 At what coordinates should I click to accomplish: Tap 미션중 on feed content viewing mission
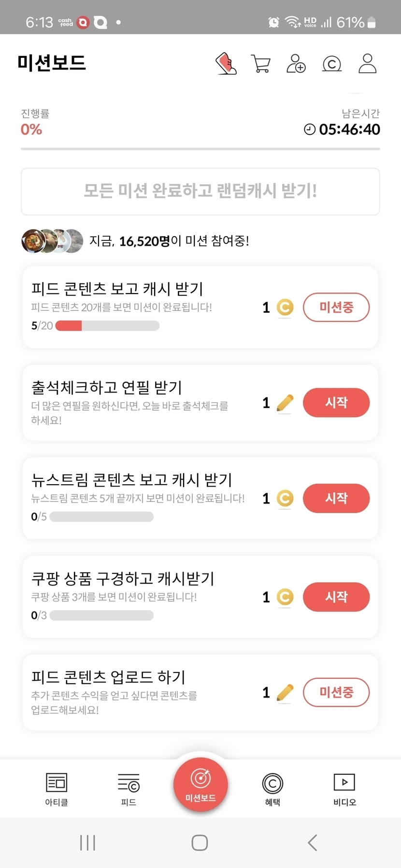click(336, 307)
